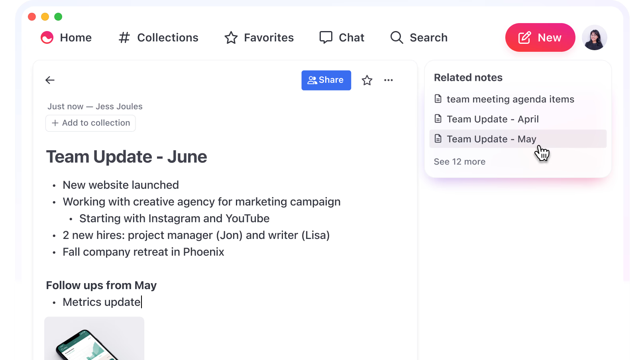Image resolution: width=644 pixels, height=360 pixels.
Task: Click the Team Update - June title
Action: click(x=127, y=157)
